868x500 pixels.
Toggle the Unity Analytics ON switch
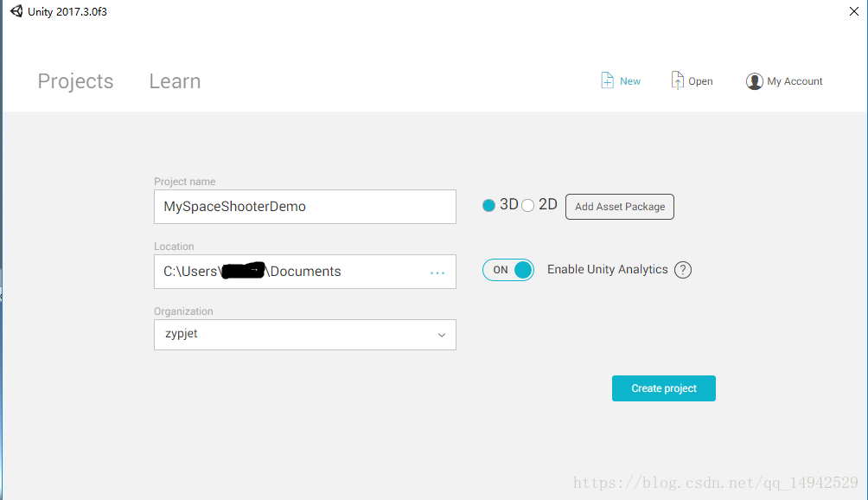click(507, 270)
